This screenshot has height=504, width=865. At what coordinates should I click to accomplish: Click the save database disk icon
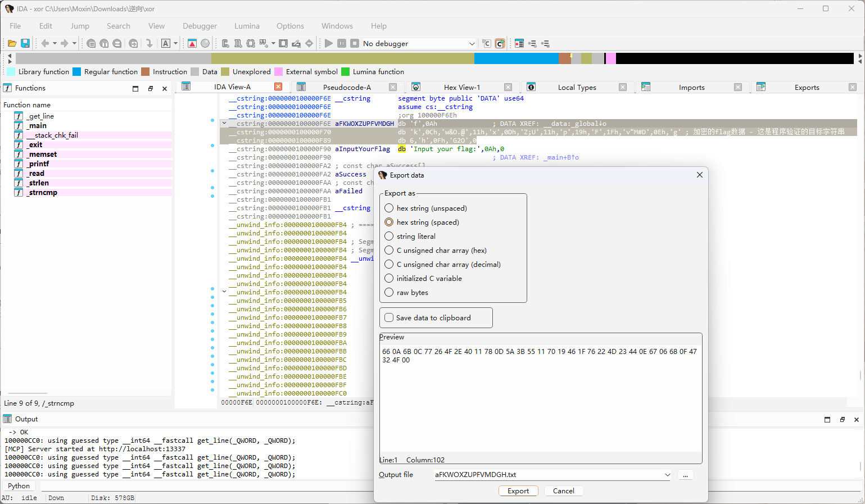coord(25,43)
